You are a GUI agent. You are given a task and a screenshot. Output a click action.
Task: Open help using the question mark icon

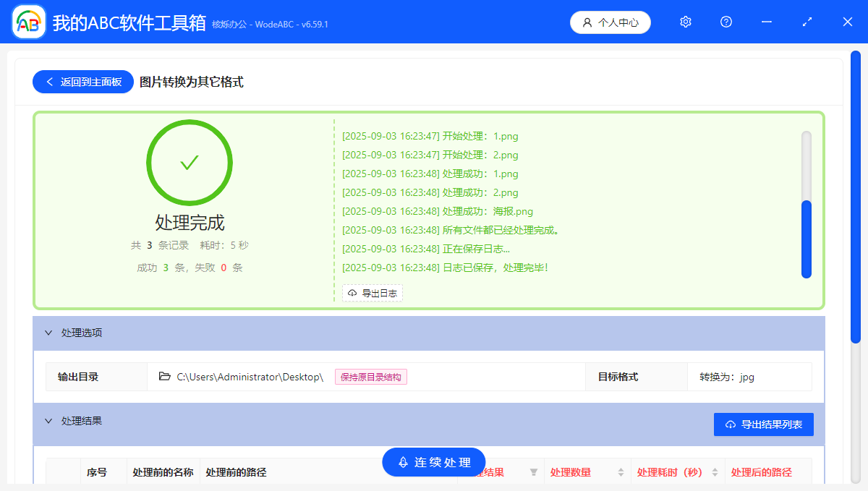point(726,22)
